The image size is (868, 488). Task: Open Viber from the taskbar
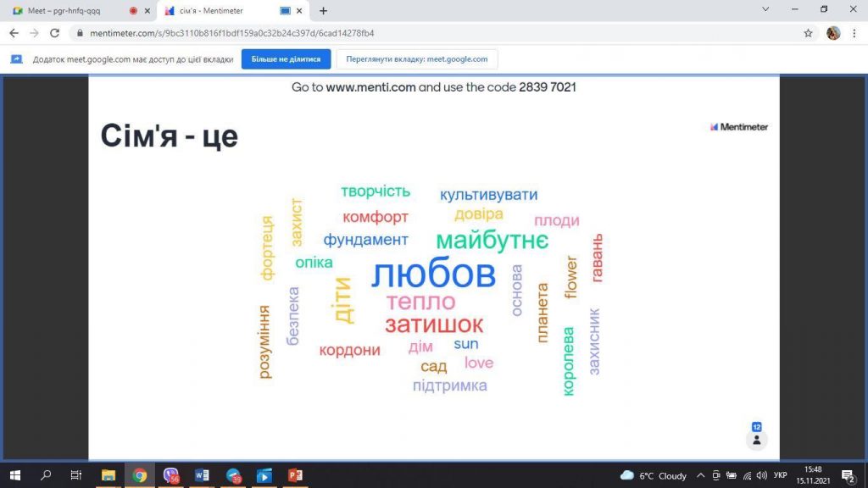click(170, 475)
